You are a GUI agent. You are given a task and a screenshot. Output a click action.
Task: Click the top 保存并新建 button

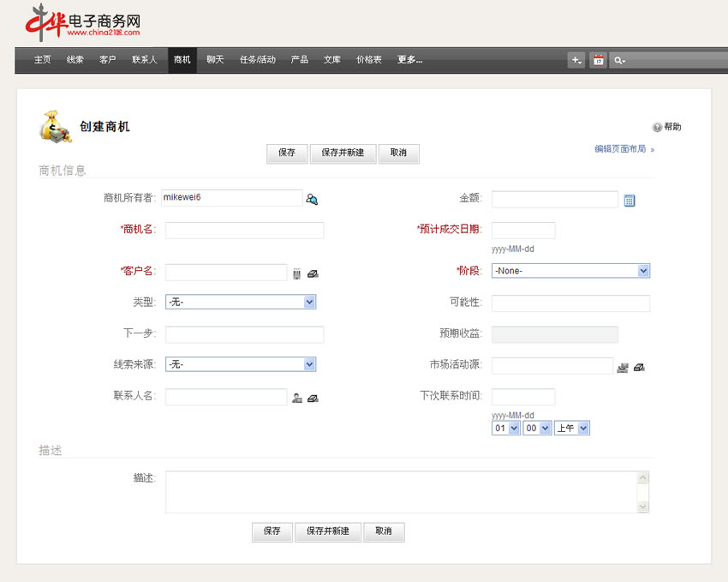pyautogui.click(x=343, y=153)
